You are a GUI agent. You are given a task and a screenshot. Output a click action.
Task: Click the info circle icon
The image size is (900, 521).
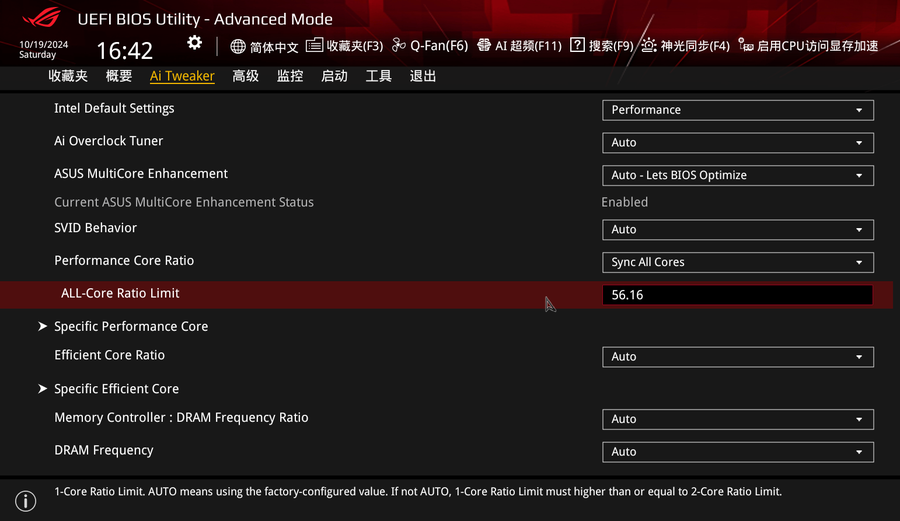pyautogui.click(x=25, y=501)
